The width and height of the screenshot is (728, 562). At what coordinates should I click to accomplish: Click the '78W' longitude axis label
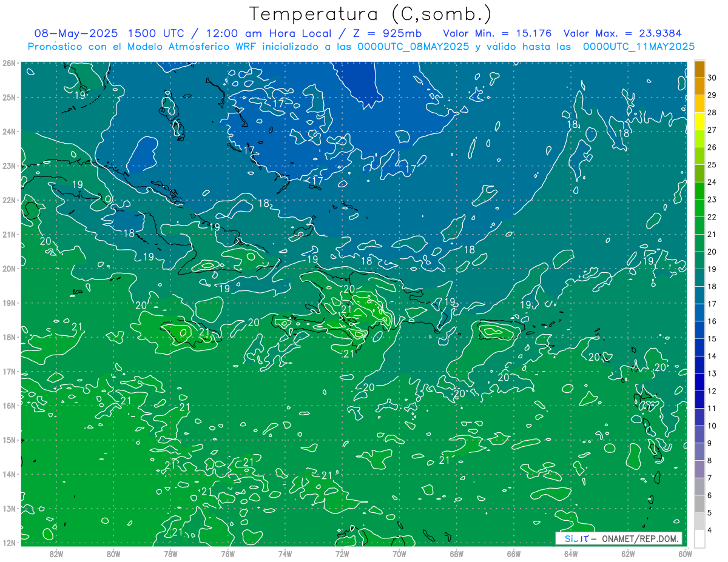click(x=170, y=554)
